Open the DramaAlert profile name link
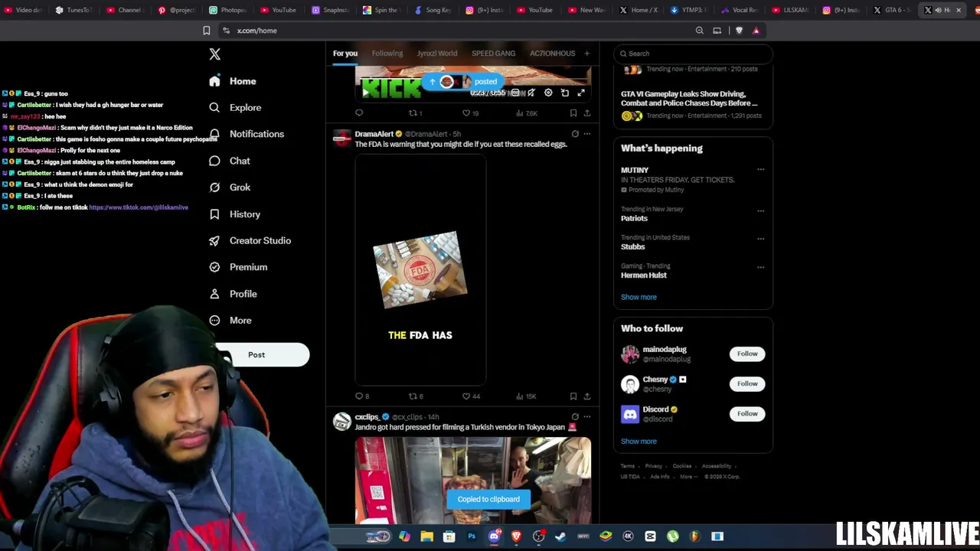 point(374,134)
